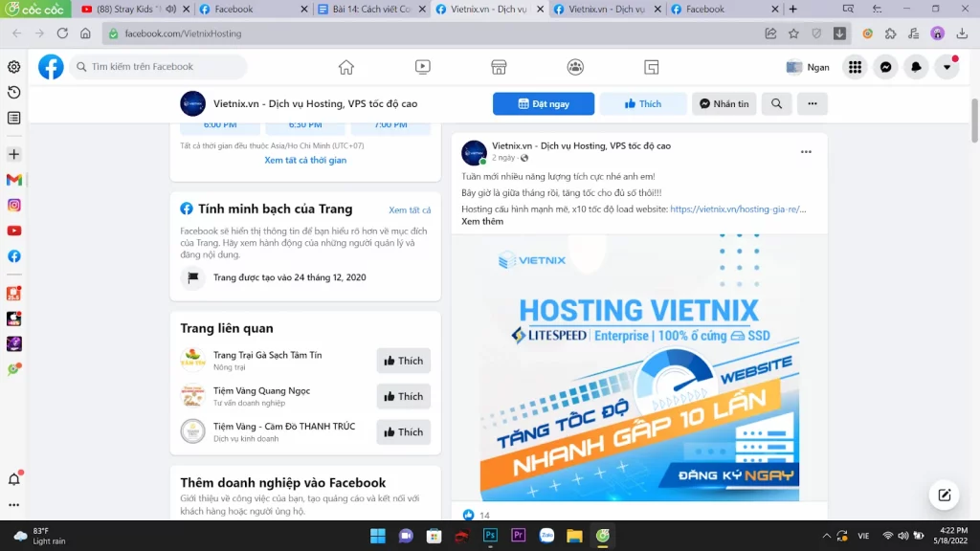Expand the post with Xem thêm

point(482,221)
